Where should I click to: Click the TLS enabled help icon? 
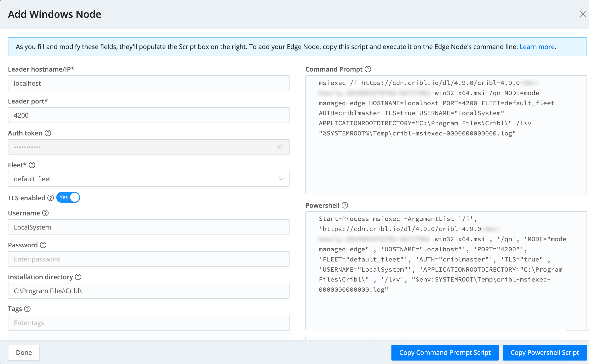(x=51, y=198)
